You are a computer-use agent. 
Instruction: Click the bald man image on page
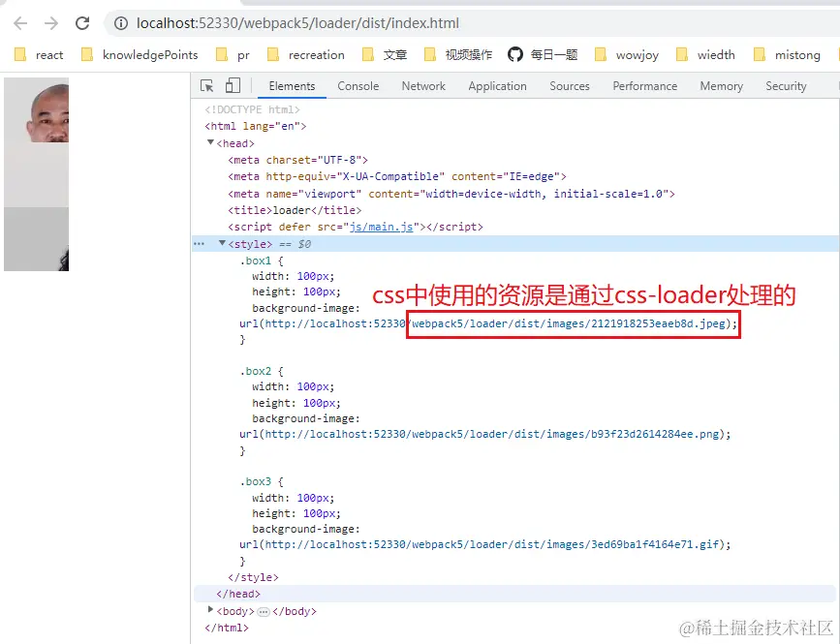37,109
